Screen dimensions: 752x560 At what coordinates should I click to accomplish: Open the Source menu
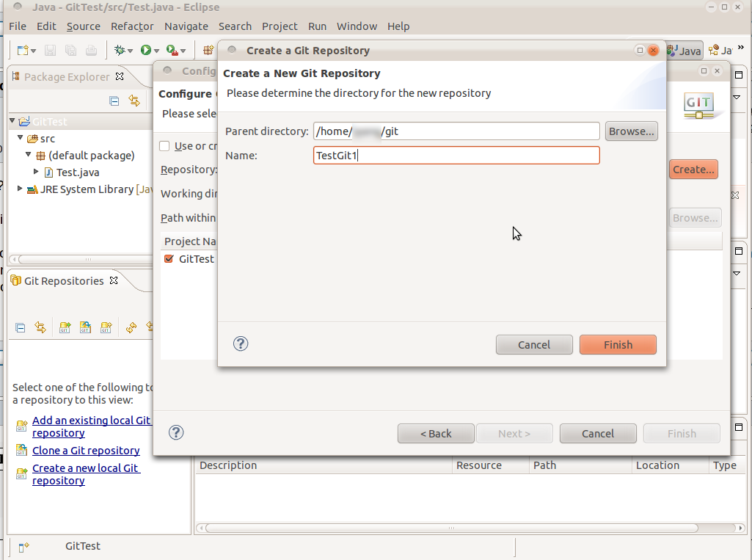[x=84, y=26]
